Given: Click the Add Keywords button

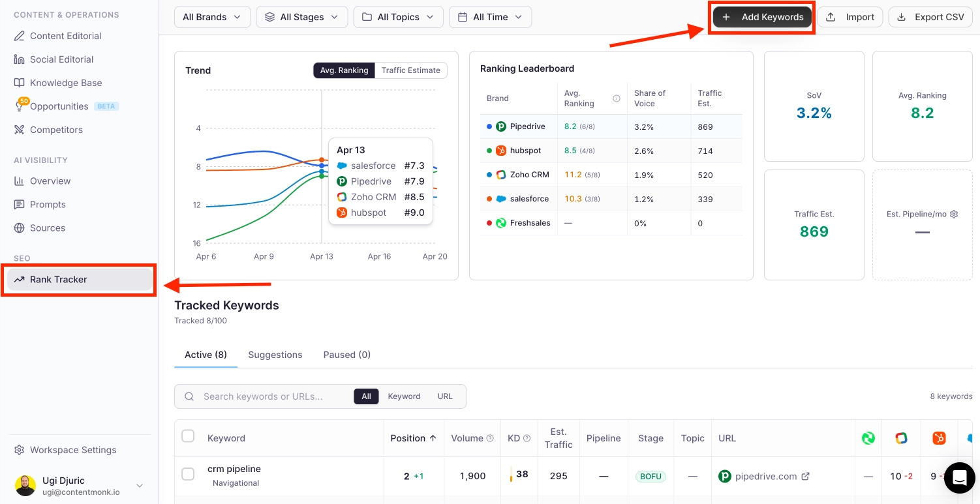Looking at the screenshot, I should (x=762, y=17).
